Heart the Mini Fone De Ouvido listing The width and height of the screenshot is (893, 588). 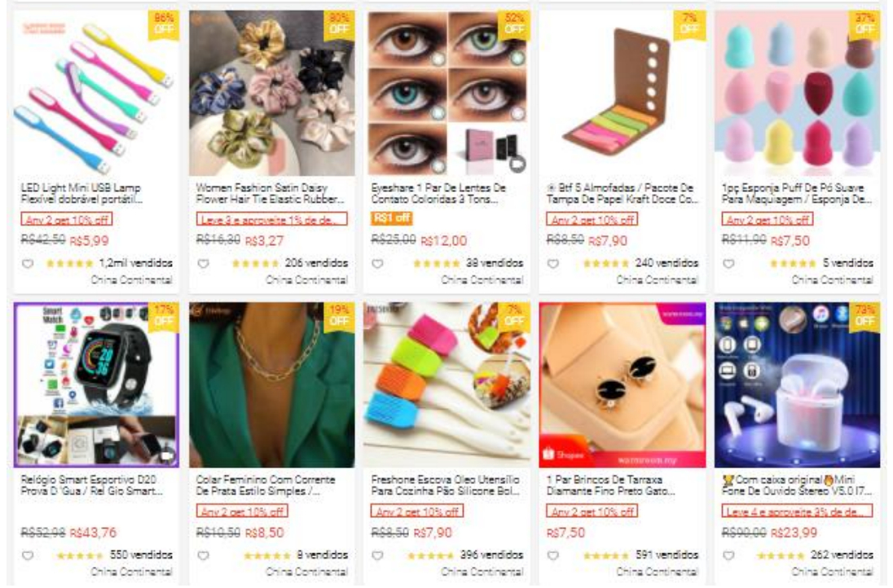tap(728, 555)
